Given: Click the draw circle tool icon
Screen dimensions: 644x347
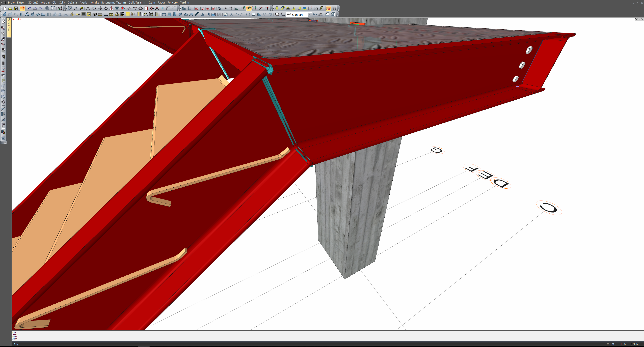Looking at the screenshot, I should (x=248, y=14).
